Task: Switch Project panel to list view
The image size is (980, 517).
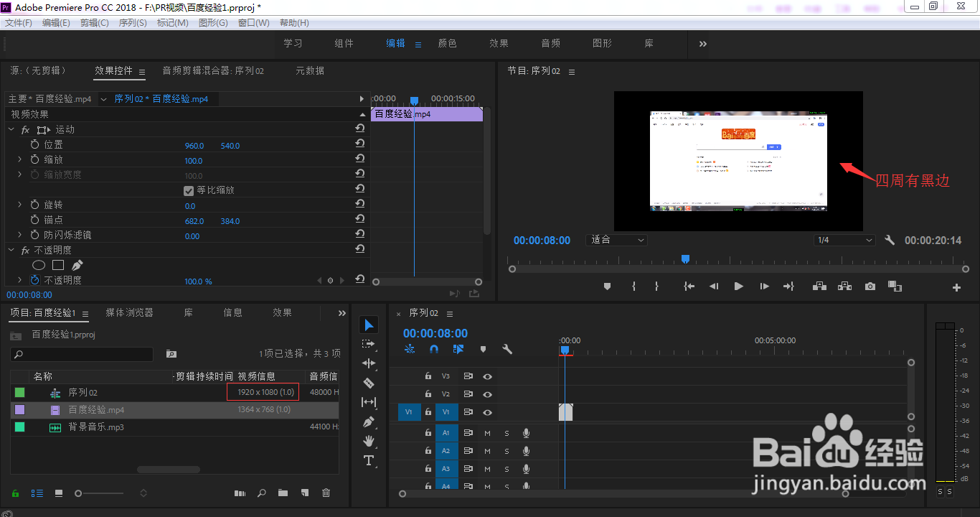Action: (x=37, y=493)
